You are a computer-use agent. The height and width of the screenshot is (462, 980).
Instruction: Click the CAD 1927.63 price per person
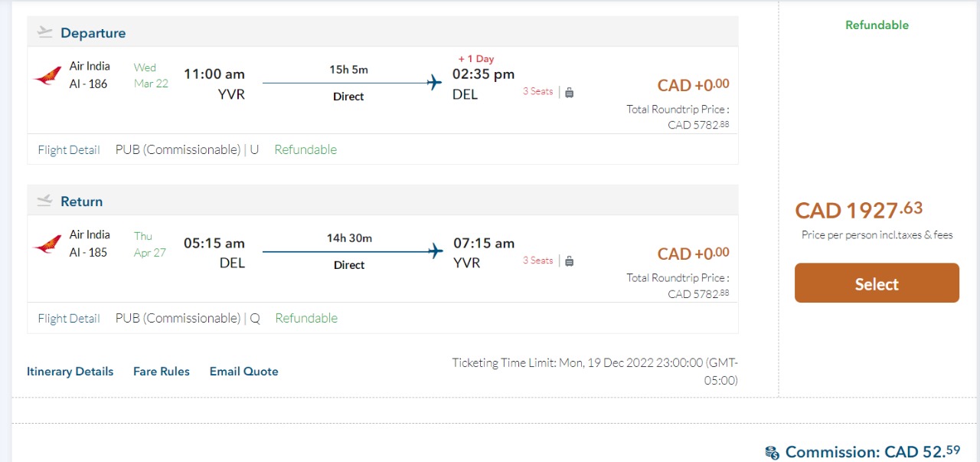(x=858, y=210)
